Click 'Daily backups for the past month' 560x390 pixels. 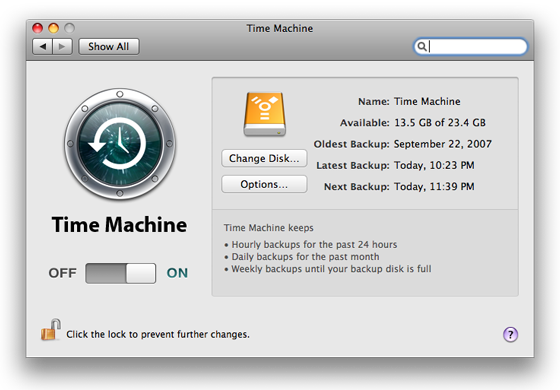coord(305,257)
